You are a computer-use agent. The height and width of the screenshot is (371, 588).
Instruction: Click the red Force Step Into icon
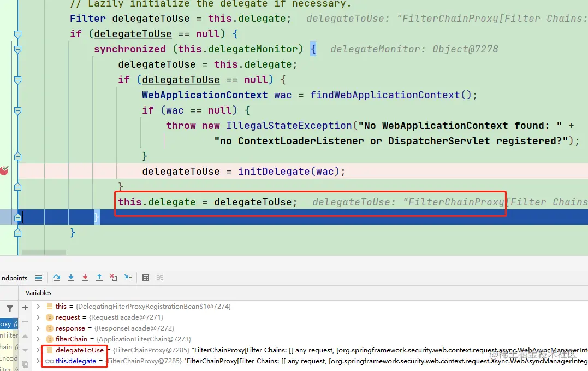[x=85, y=278]
